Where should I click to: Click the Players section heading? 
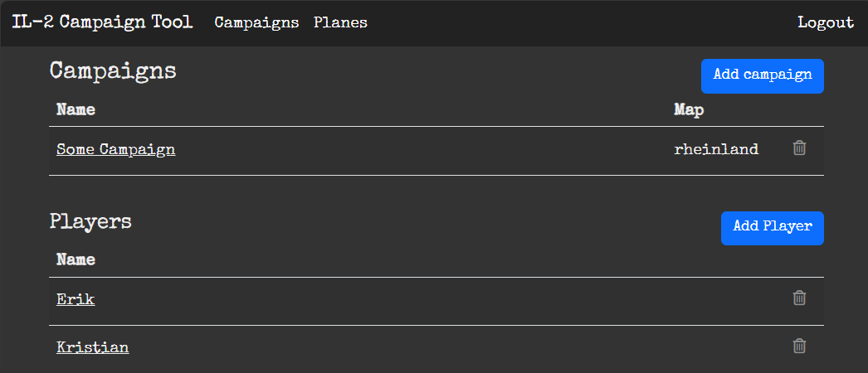pos(90,221)
